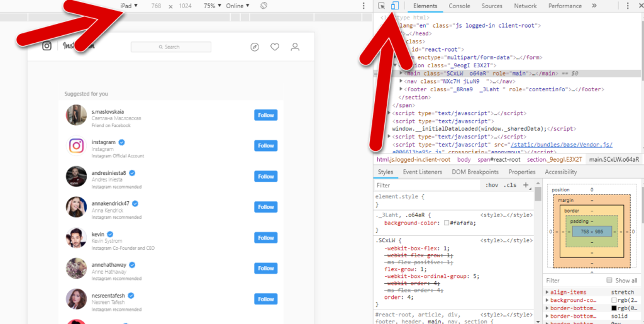Click andresiniesta8 verified badge
Image resolution: width=644 pixels, height=324 pixels.
pyautogui.click(x=132, y=173)
